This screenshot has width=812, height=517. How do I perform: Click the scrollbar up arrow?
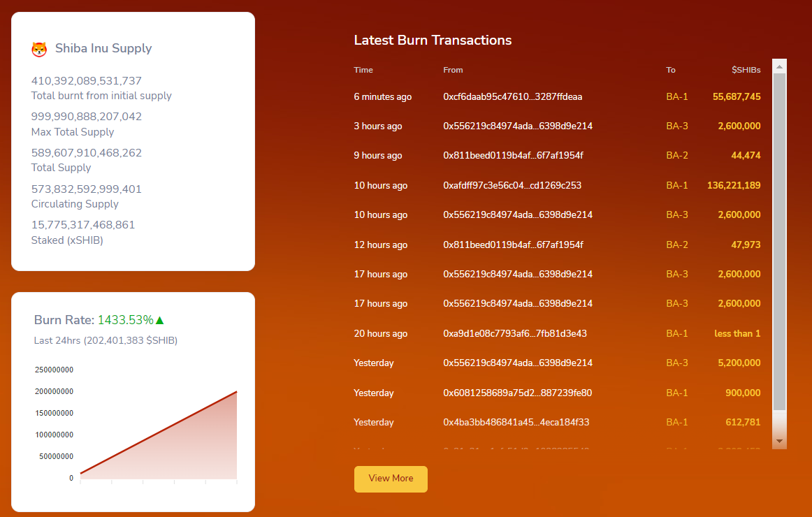(x=779, y=66)
